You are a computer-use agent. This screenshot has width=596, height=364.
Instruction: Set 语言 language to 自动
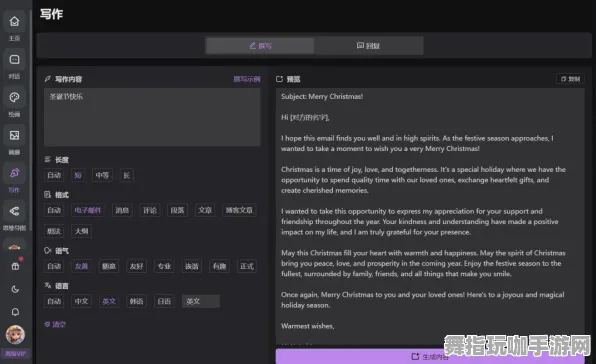54,301
